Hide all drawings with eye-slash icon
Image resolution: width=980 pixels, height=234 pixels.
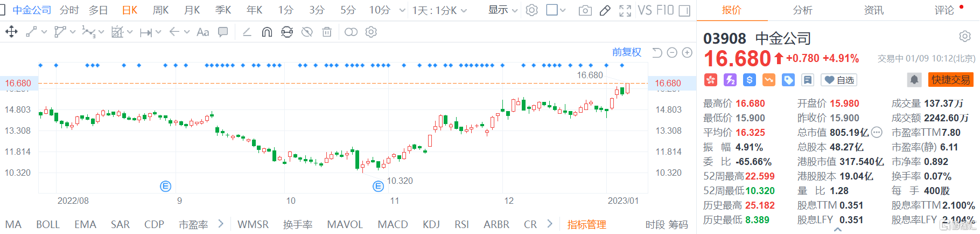307,32
